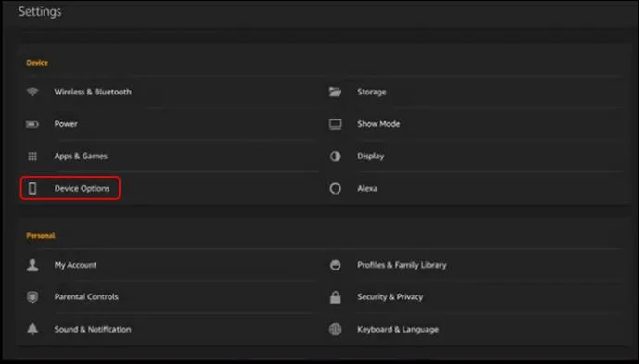The image size is (639, 364).
Task: Tap the screen icon beside Show Mode
Action: (x=336, y=124)
